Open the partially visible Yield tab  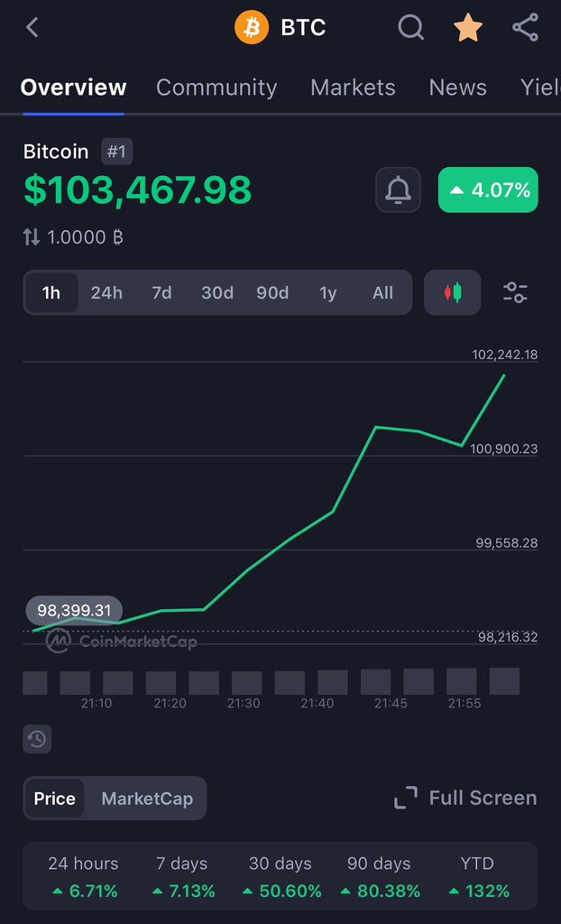[x=540, y=88]
